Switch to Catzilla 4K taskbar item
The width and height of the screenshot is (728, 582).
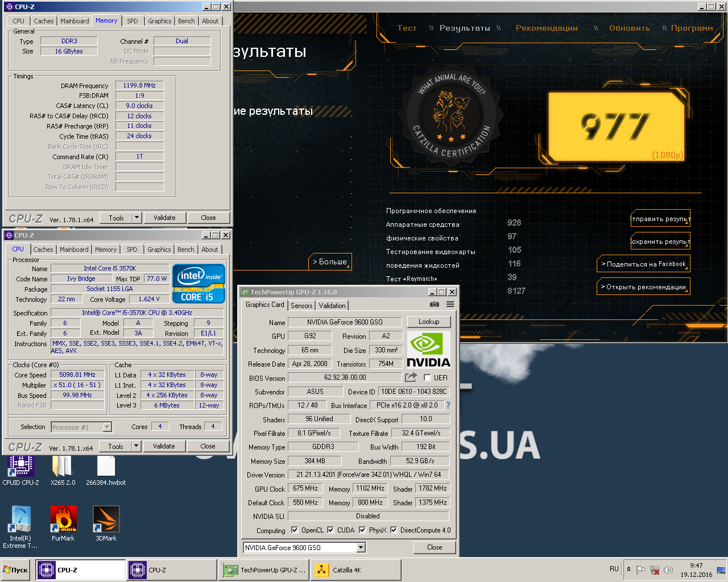tap(355, 570)
